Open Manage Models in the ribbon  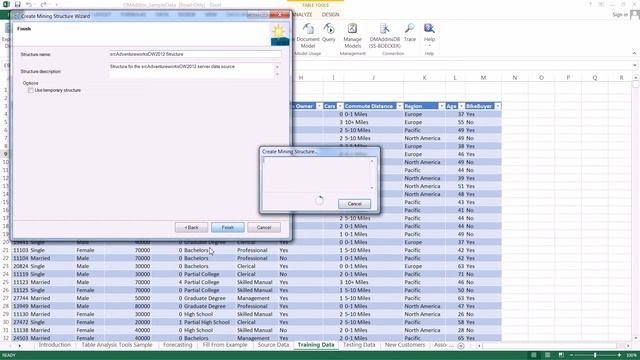pos(352,35)
